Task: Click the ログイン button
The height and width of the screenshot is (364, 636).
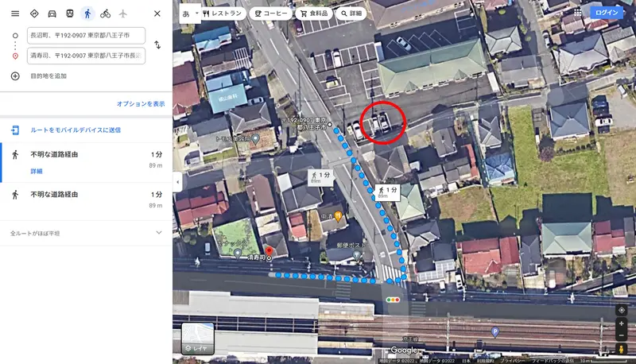Action: tap(607, 12)
